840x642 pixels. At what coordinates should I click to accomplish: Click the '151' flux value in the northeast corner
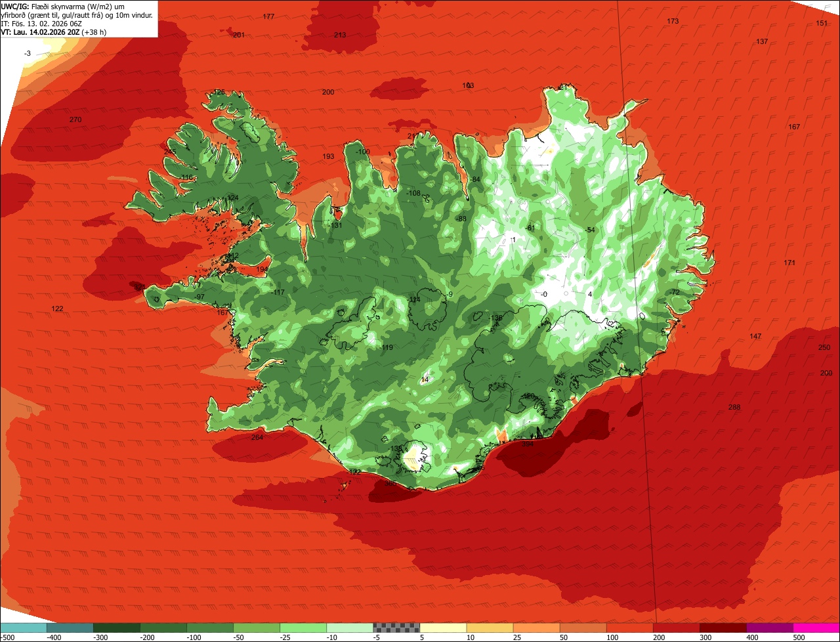point(822,23)
